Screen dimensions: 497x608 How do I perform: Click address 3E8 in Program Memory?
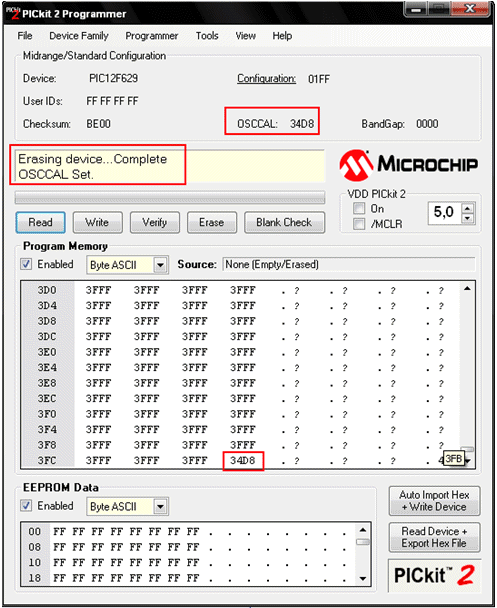tap(47, 383)
